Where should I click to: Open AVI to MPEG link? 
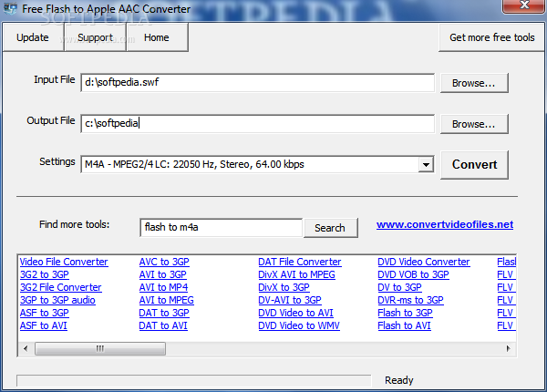point(167,300)
